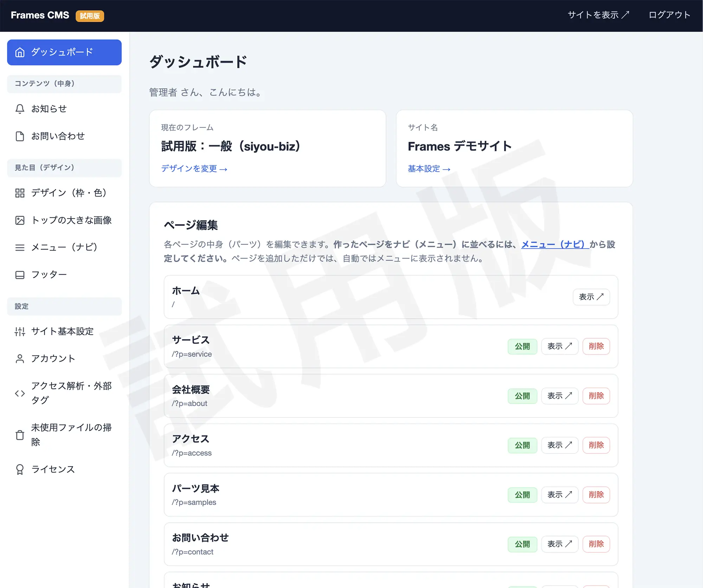Open アクセス解析・外部タグ settings
The image size is (703, 588).
coord(64,393)
